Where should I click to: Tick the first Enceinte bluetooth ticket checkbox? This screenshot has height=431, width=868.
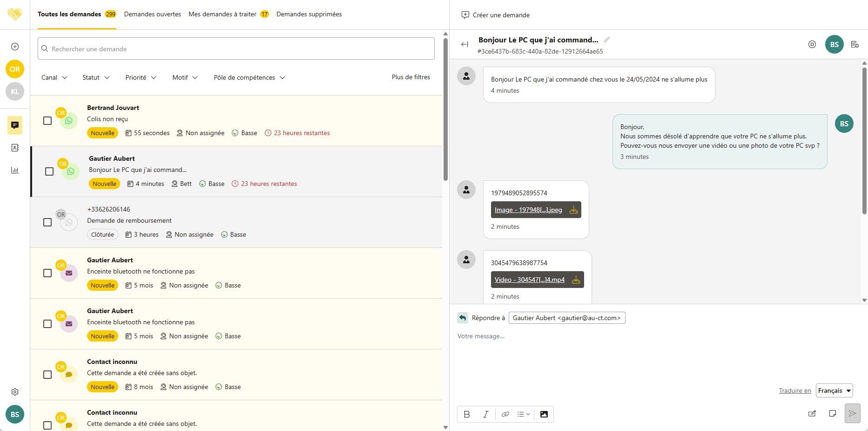pos(47,273)
